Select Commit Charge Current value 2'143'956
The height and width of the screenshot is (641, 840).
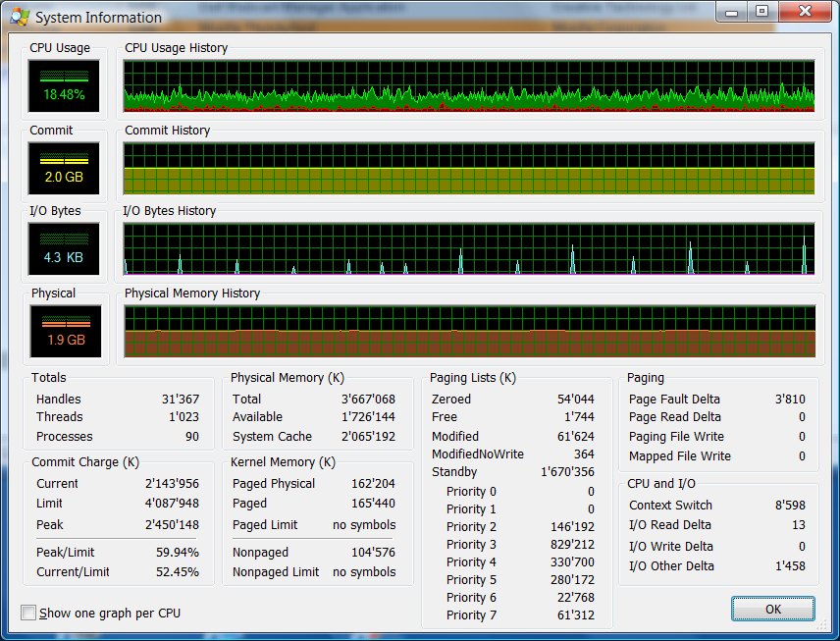point(172,483)
